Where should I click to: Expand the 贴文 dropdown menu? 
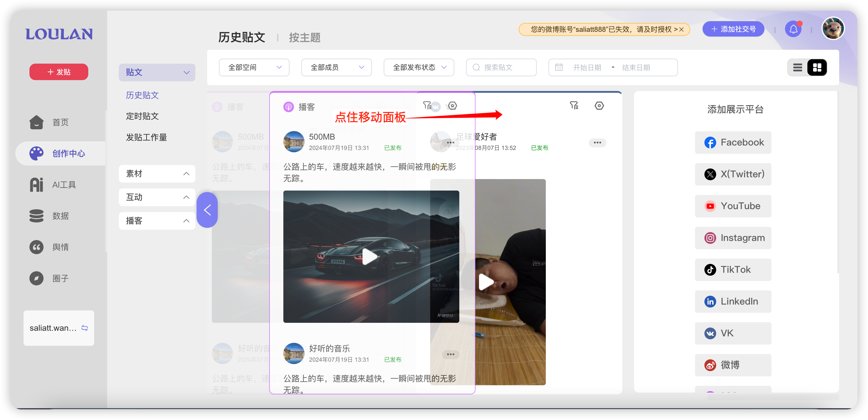157,72
